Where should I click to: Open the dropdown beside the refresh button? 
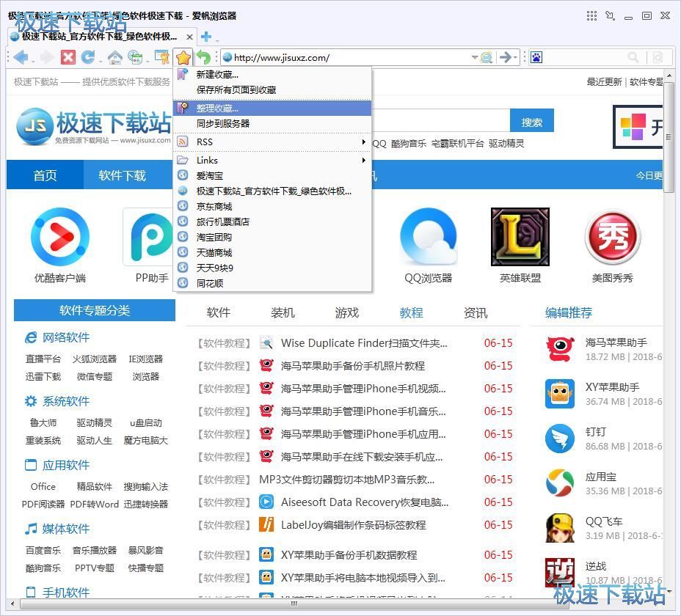point(101,61)
